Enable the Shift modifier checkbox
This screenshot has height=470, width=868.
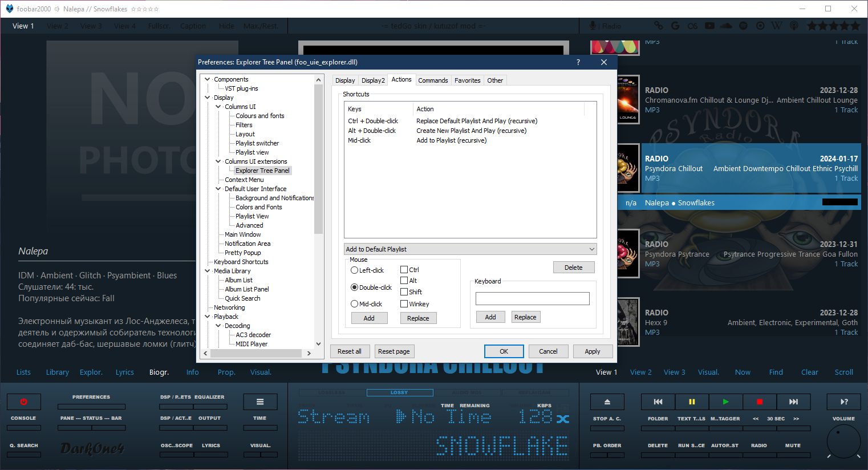[x=404, y=292]
